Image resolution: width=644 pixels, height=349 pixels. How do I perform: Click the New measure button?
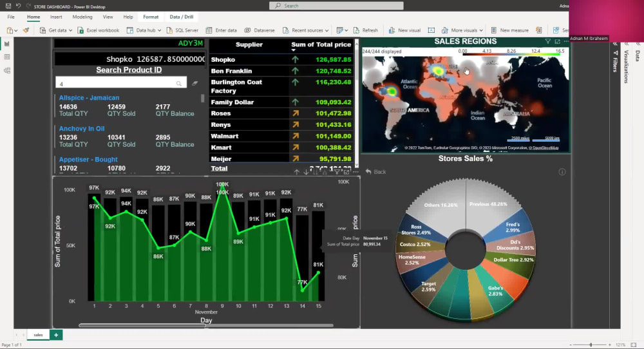[509, 30]
